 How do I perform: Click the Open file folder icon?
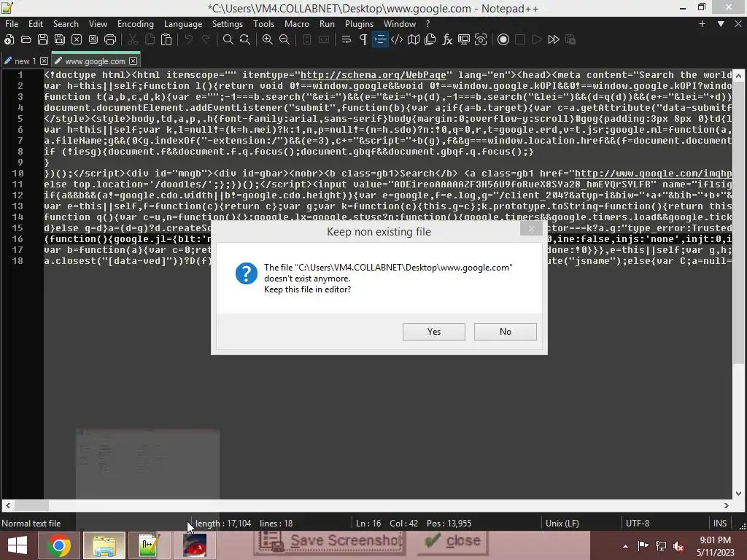[26, 39]
